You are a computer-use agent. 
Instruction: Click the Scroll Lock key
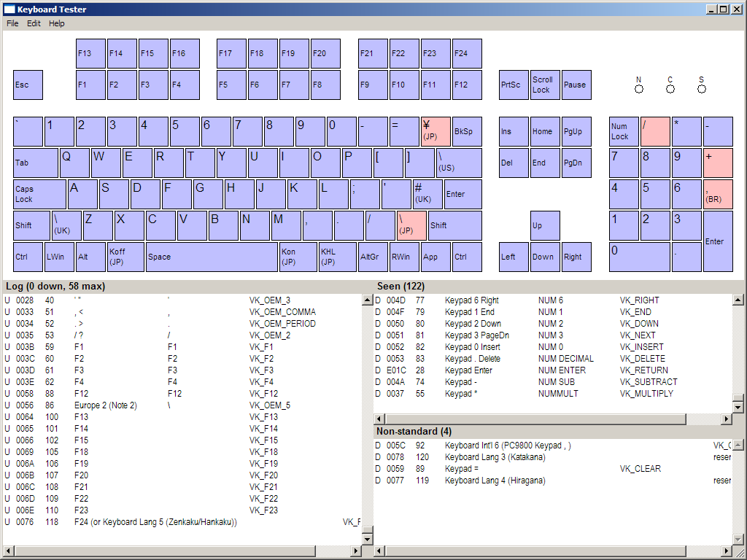click(x=543, y=85)
